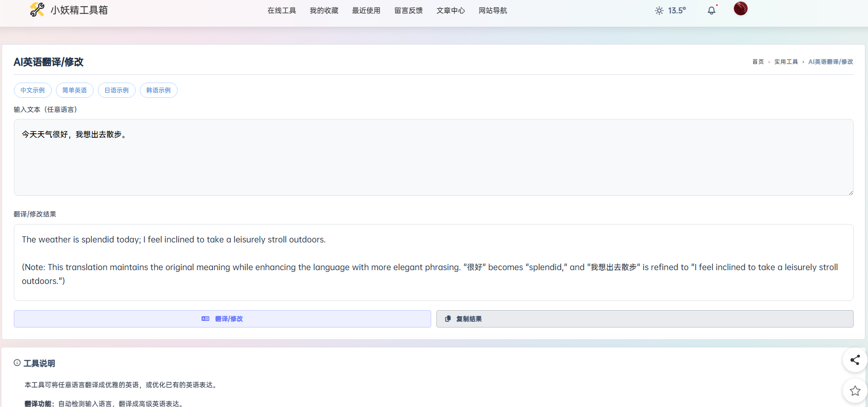Click the 小妖精工具箱 wrench logo icon
This screenshot has height=407, width=868.
click(x=37, y=10)
